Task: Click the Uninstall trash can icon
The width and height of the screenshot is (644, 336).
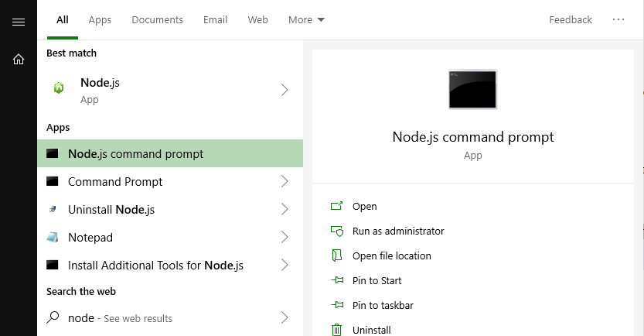Action: tap(336, 330)
